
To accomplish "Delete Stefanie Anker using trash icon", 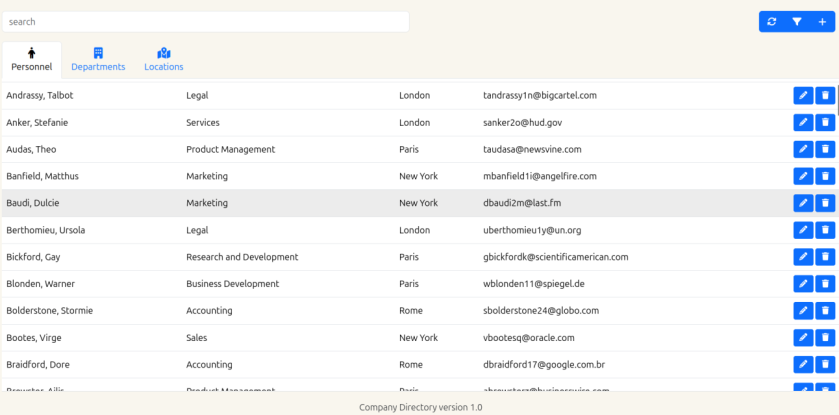I will pyautogui.click(x=825, y=123).
